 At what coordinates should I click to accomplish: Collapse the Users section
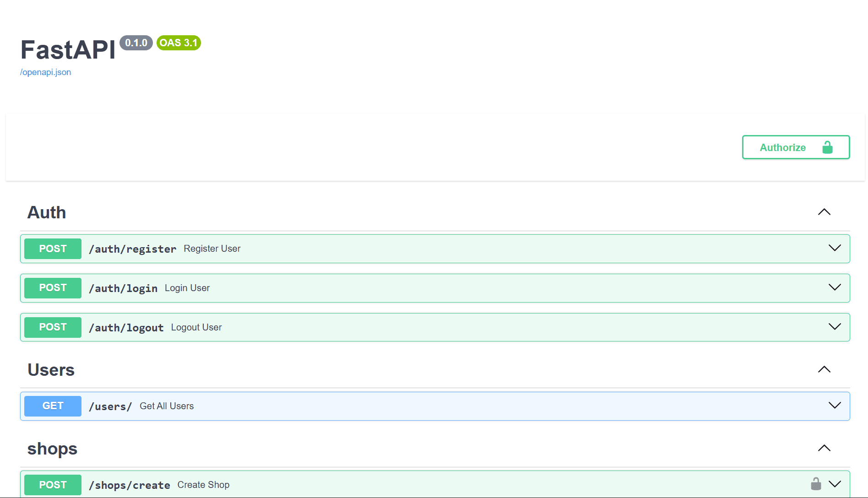[824, 369]
